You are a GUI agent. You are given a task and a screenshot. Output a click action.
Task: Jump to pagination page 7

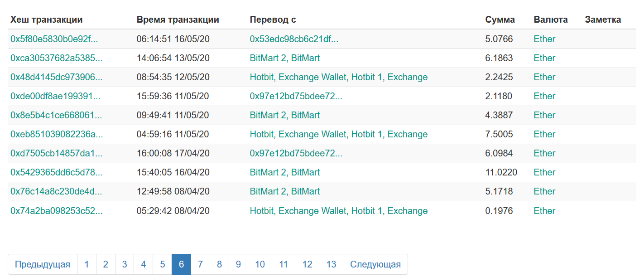(x=200, y=264)
